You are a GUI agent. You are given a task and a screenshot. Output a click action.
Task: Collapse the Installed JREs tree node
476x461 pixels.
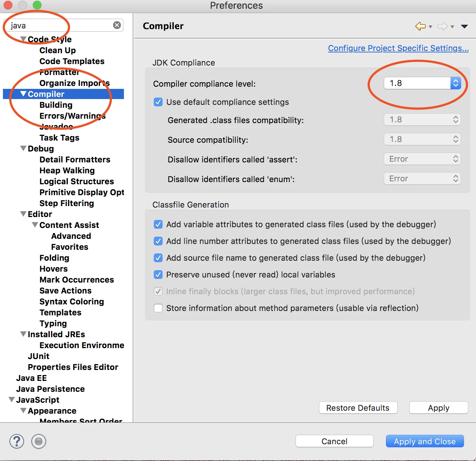[23, 334]
